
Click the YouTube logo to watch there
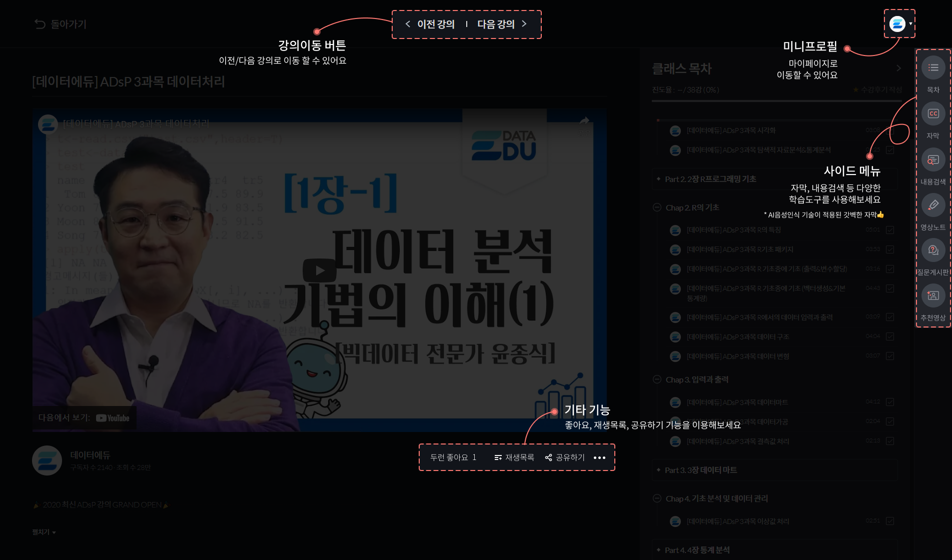coord(113,418)
